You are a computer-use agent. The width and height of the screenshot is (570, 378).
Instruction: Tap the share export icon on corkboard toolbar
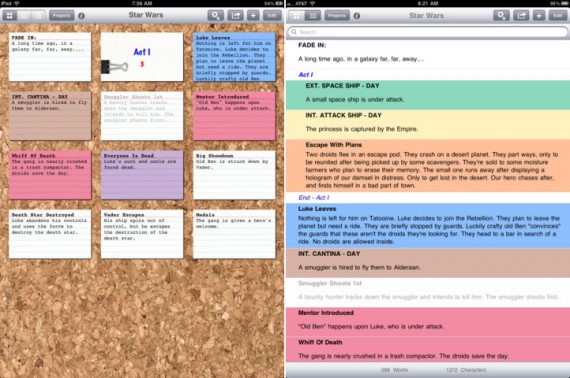tap(235, 16)
